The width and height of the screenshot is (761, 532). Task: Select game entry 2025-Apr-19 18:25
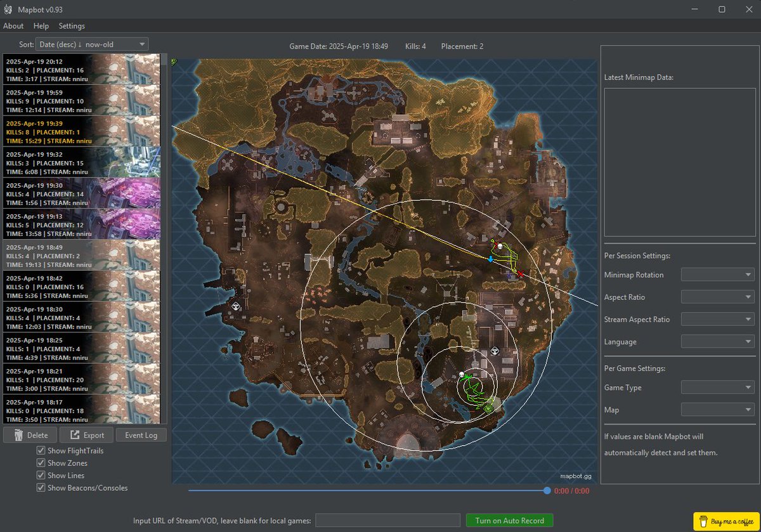click(x=81, y=347)
